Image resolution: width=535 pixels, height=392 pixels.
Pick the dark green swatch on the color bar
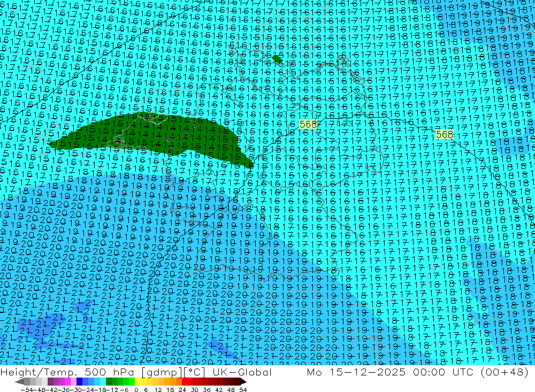(x=109, y=381)
